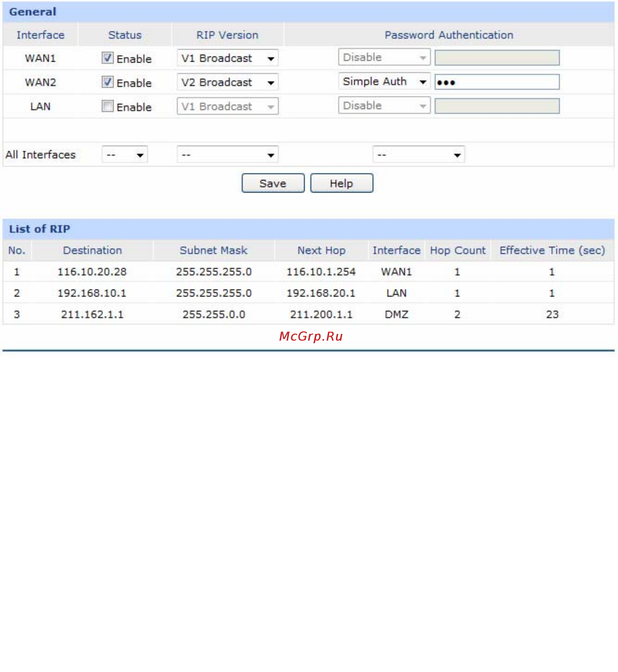Click the Status column header

[x=125, y=35]
